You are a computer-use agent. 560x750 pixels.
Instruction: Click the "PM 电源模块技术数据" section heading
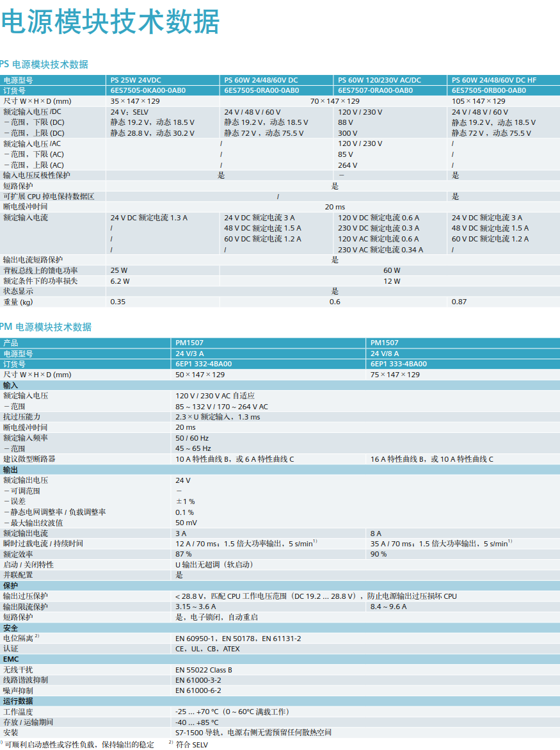point(46,327)
